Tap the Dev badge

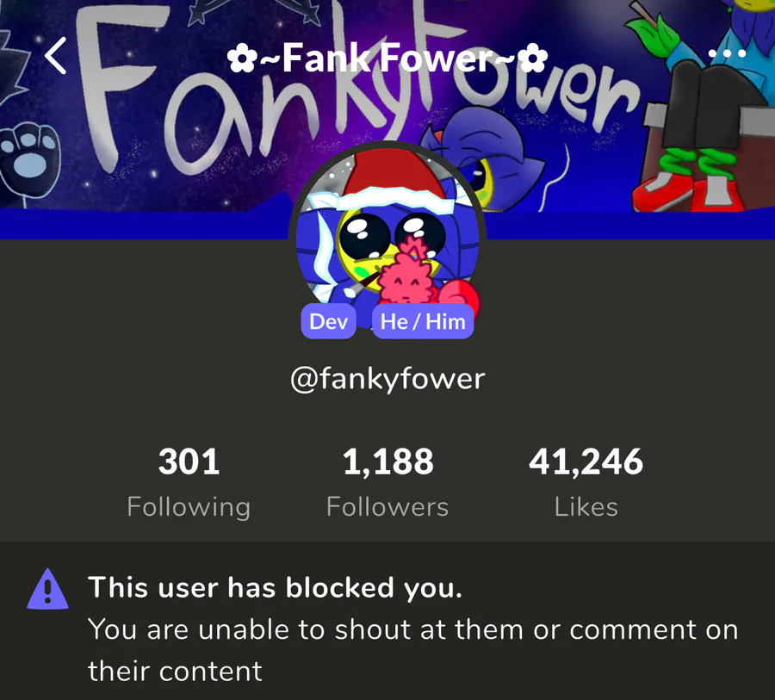click(328, 322)
